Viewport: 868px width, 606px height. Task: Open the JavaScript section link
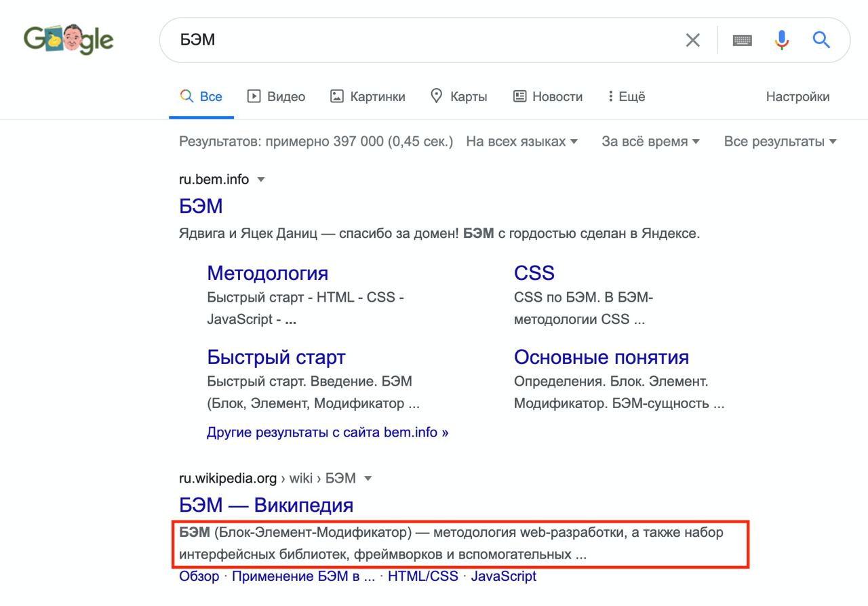click(x=504, y=577)
